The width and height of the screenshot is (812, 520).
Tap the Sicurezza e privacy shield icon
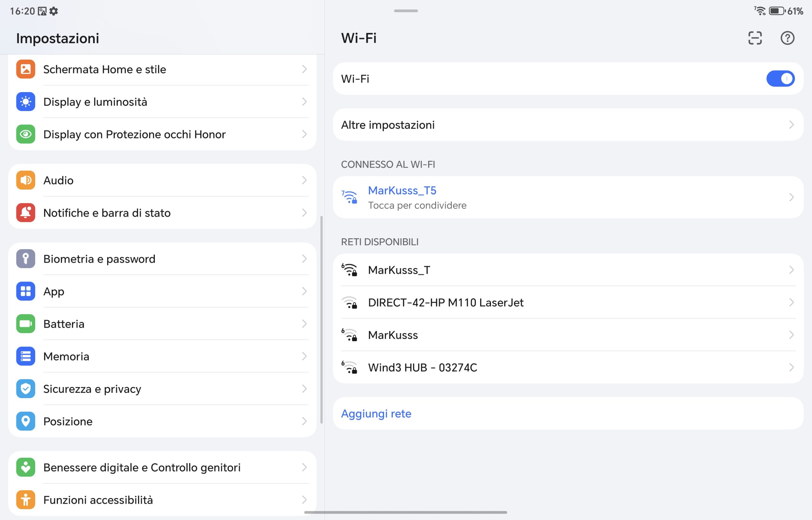tap(26, 389)
